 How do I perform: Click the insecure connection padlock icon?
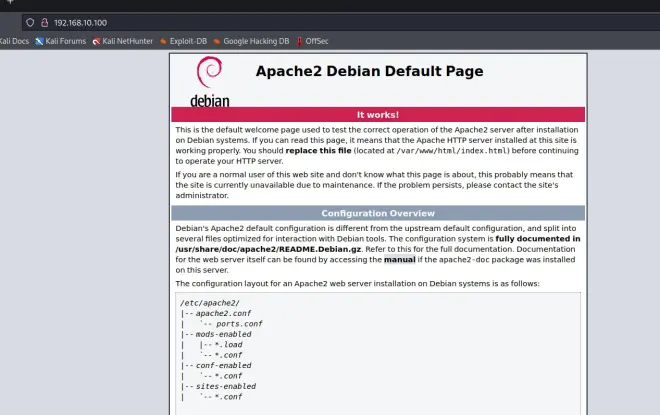click(45, 23)
